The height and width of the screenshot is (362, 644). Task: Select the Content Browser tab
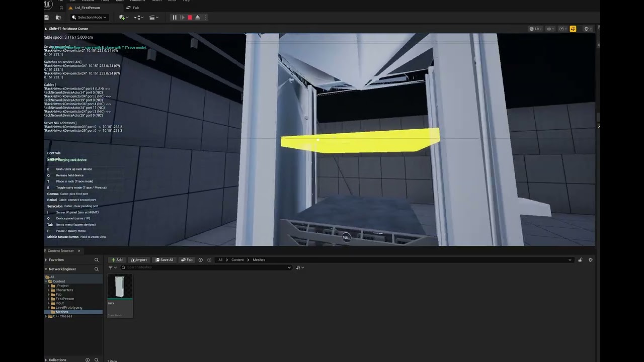point(60,250)
